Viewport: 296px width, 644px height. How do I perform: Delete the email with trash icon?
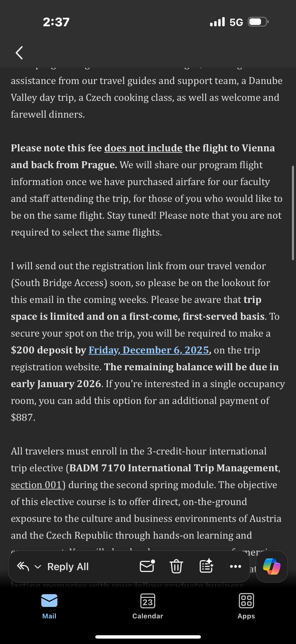pos(176,566)
